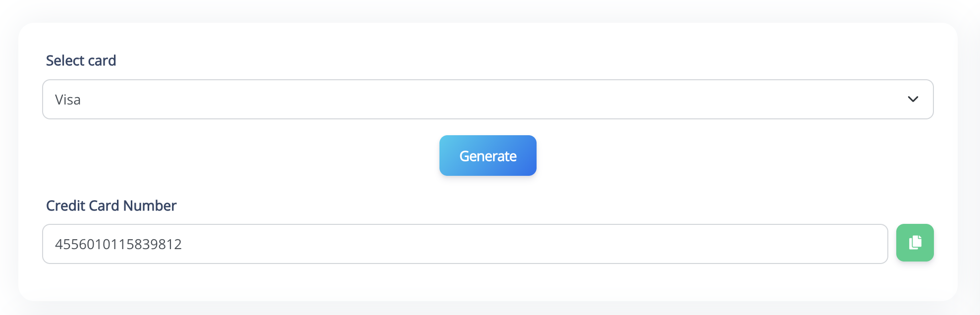
Task: Open the Select card dropdown
Action: click(x=488, y=99)
